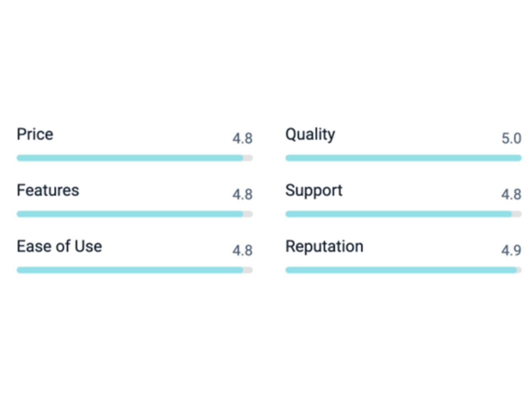The height and width of the screenshot is (397, 532).
Task: Click the Features rating label
Action: [x=48, y=190]
